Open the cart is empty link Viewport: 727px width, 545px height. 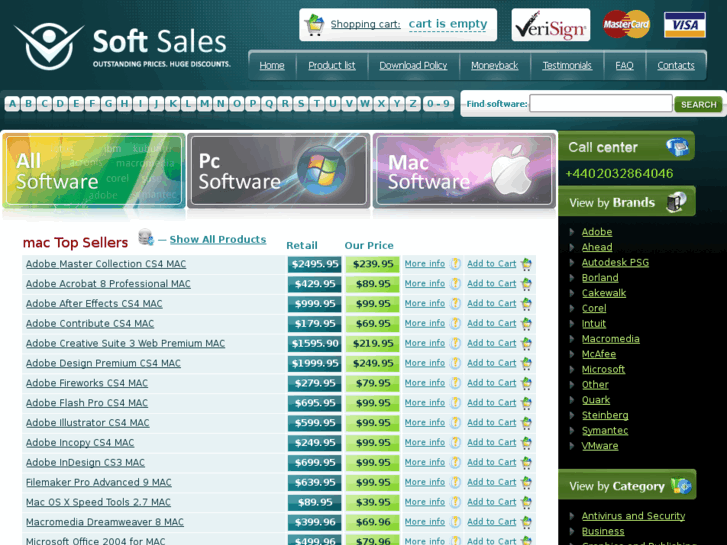tap(448, 24)
